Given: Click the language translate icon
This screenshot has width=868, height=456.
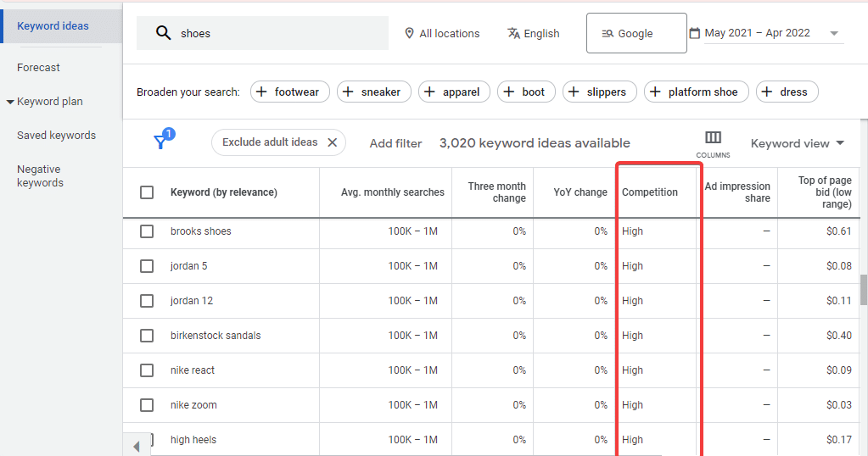Looking at the screenshot, I should pyautogui.click(x=513, y=33).
